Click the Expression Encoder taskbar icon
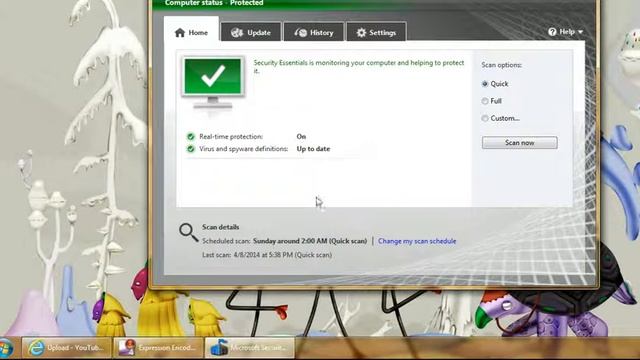Screen dimensions: 640x360 point(127,348)
